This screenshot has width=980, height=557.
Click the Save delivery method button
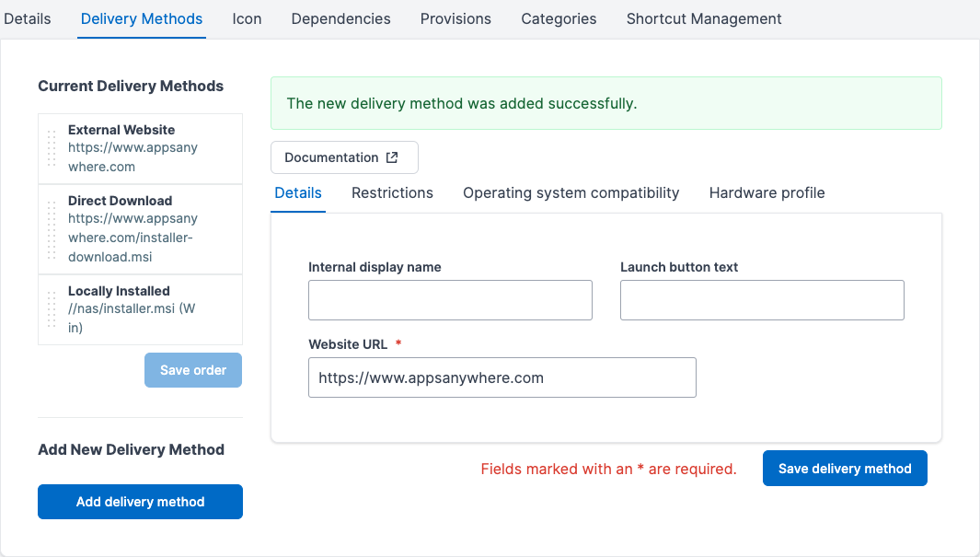pyautogui.click(x=845, y=469)
